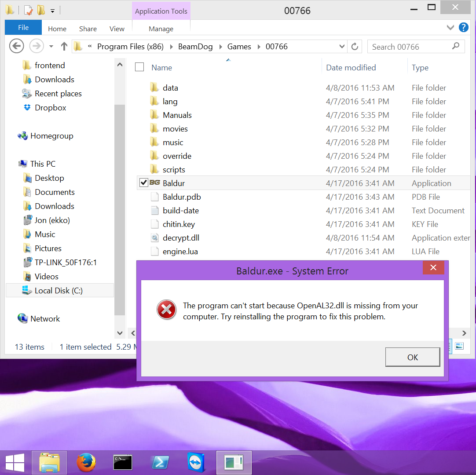Open the File menu tab
476x475 pixels.
coord(23,28)
